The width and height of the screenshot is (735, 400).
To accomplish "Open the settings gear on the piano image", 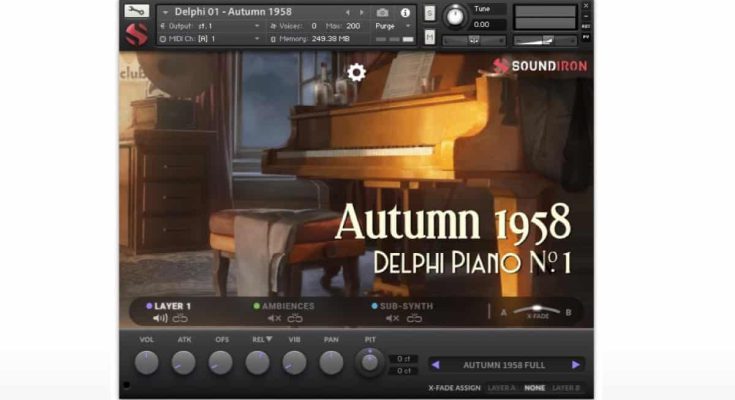I will (x=356, y=72).
